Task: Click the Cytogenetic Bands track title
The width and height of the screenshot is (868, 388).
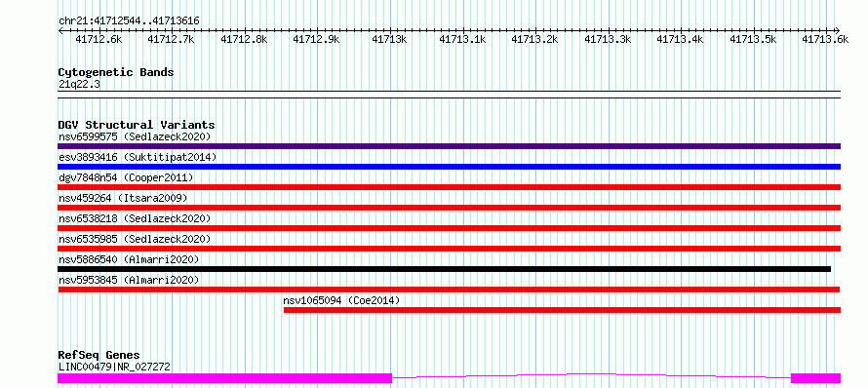Action: (116, 72)
